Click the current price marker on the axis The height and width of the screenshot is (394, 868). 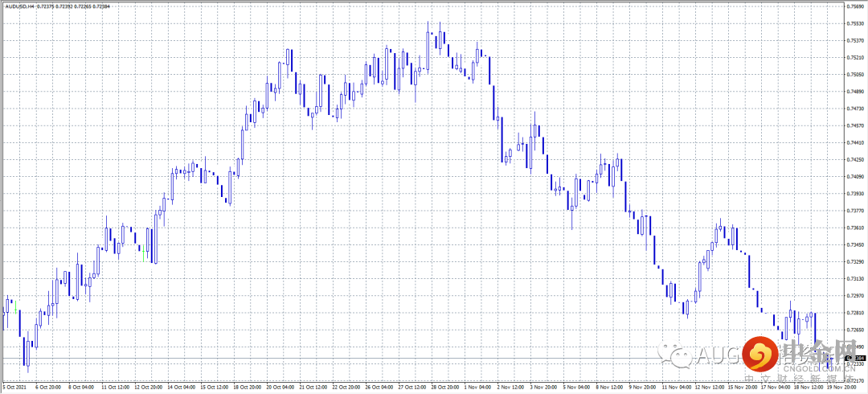pyautogui.click(x=856, y=358)
